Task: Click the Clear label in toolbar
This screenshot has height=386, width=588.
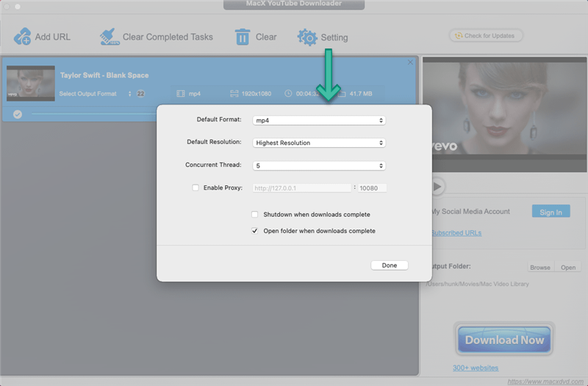Action: [266, 37]
